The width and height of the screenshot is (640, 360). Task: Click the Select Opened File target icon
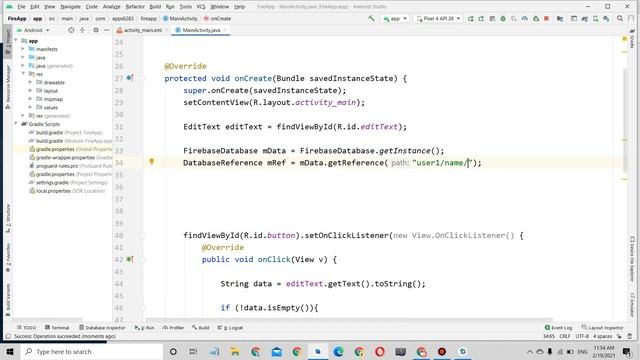click(x=71, y=30)
